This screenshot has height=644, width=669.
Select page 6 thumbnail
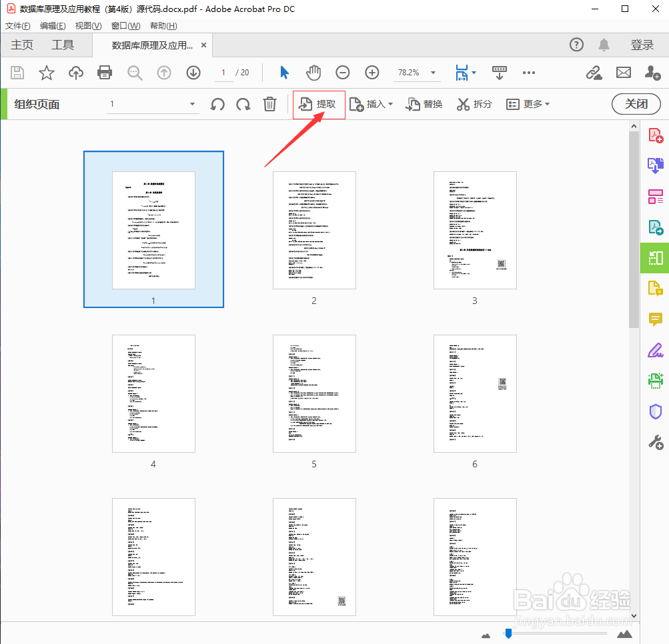[475, 393]
